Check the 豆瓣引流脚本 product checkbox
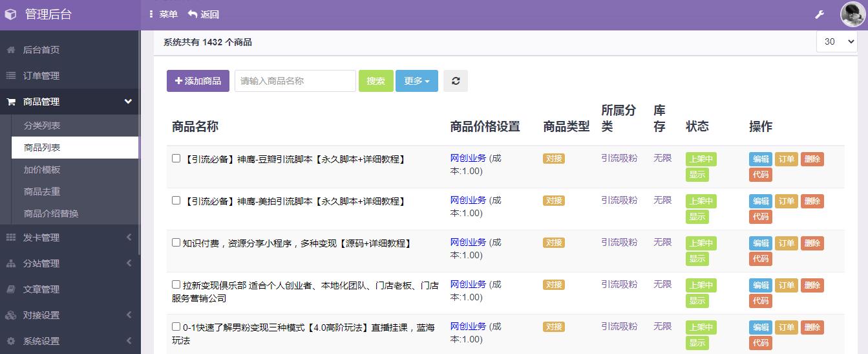The width and height of the screenshot is (868, 354). (176, 159)
